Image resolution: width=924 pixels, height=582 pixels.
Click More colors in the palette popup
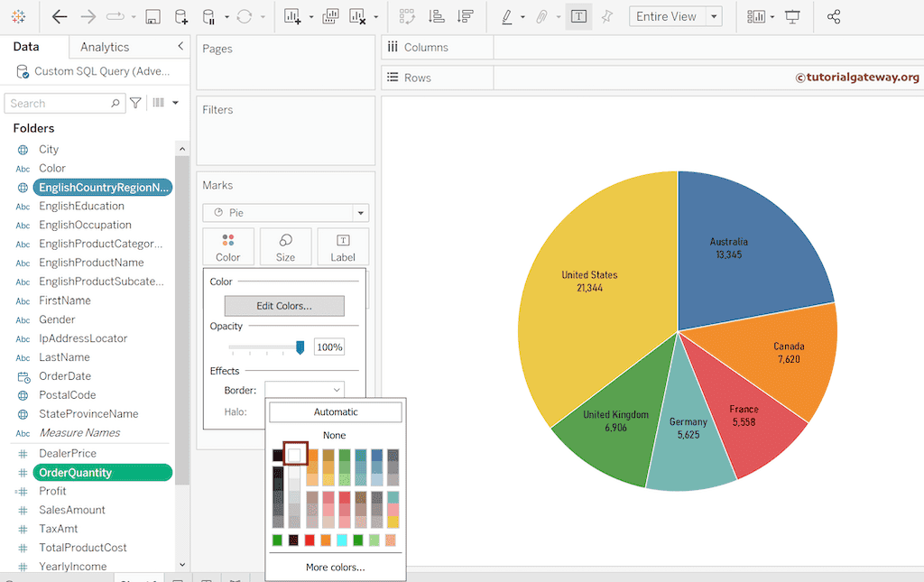pyautogui.click(x=335, y=568)
